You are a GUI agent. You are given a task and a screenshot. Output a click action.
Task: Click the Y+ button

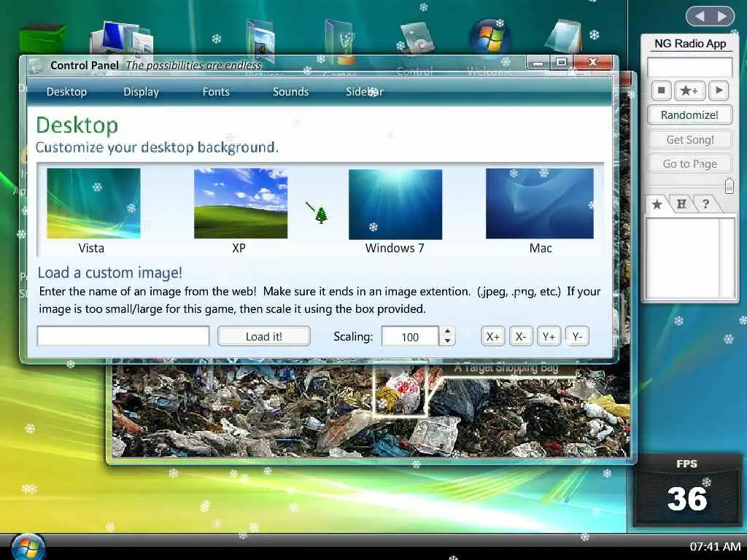click(x=549, y=337)
